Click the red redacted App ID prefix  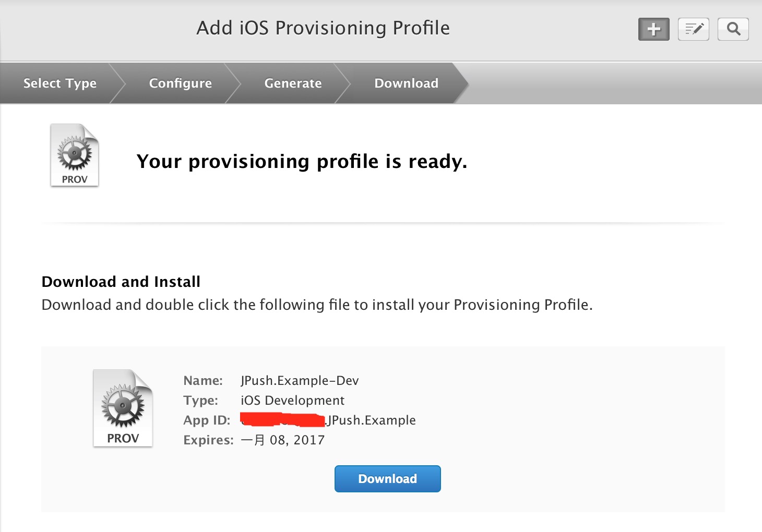(282, 419)
